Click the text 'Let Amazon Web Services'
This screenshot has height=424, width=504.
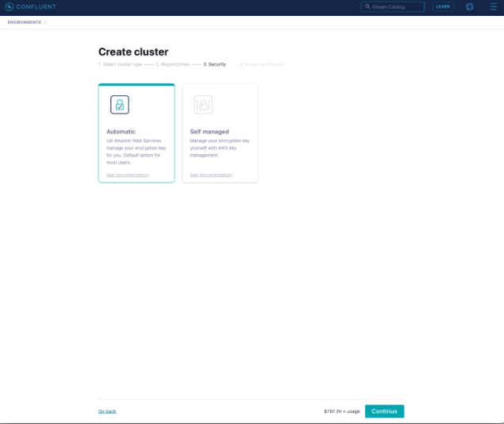coord(133,141)
